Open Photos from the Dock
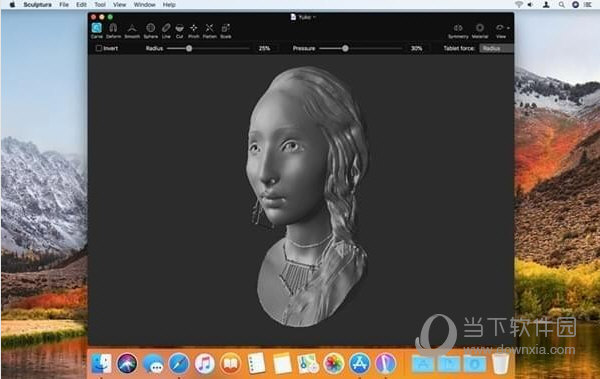Image resolution: width=600 pixels, height=379 pixels. pyautogui.click(x=334, y=363)
